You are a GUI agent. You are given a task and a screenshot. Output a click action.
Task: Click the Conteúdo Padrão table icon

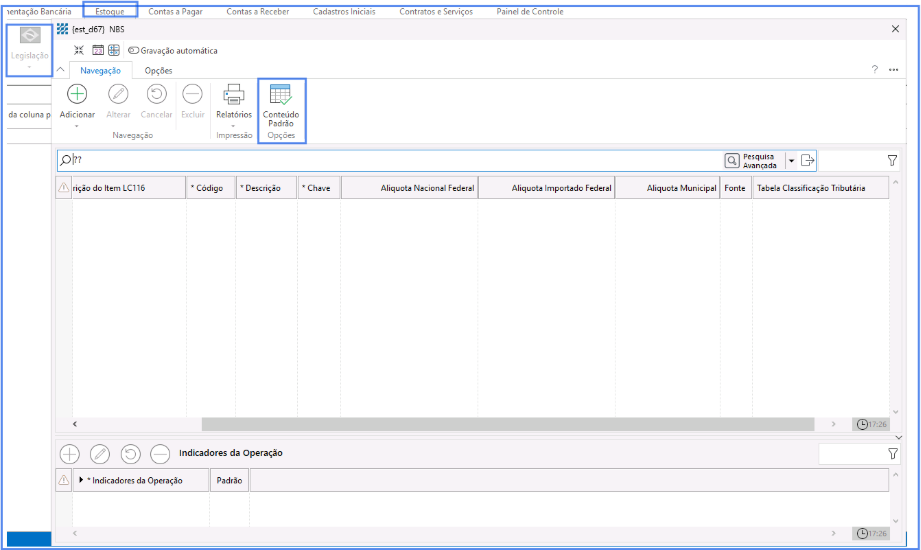pos(281,95)
